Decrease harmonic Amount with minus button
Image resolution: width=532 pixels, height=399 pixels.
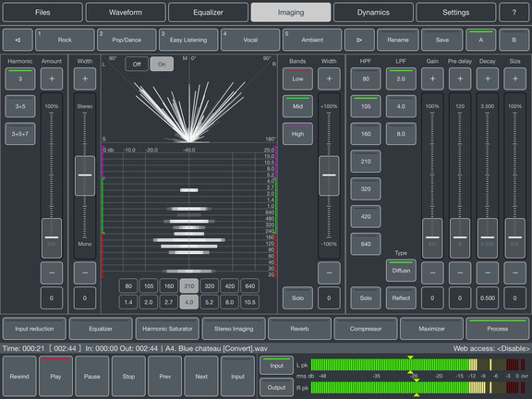(x=52, y=272)
